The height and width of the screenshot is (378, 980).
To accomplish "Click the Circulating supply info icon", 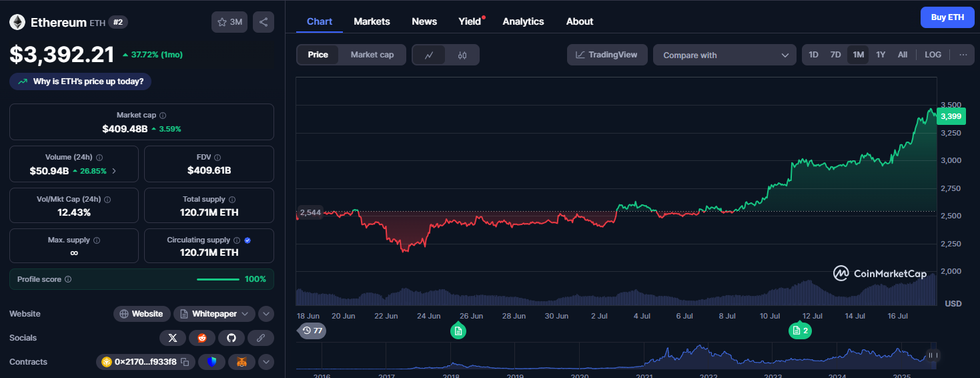I will [x=236, y=240].
